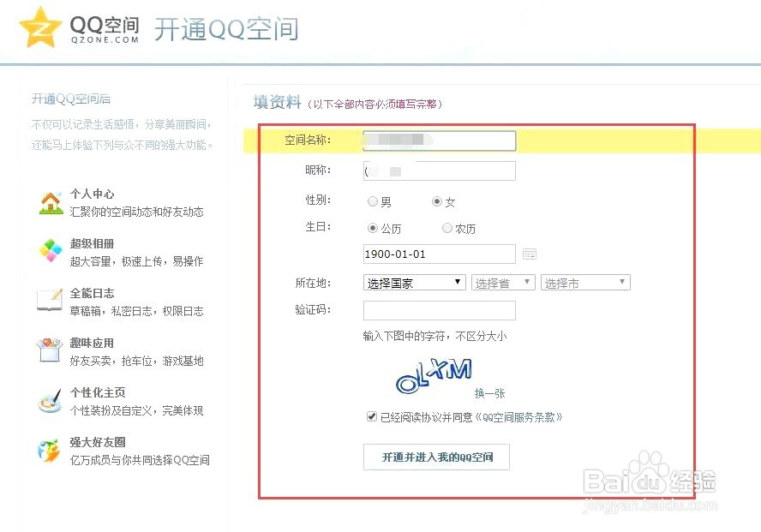The height and width of the screenshot is (532, 761).
Task: Click the 开通QQ空间后 sidebar heading
Action: [71, 99]
